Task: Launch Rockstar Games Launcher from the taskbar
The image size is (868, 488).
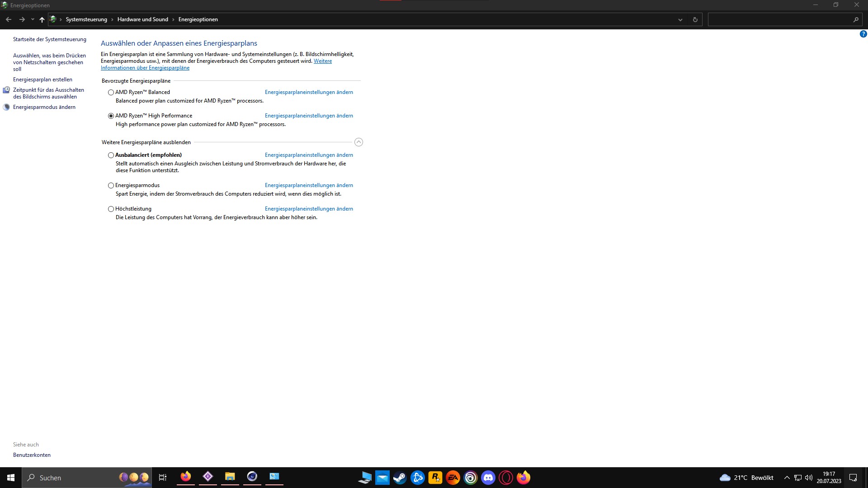Action: tap(435, 478)
